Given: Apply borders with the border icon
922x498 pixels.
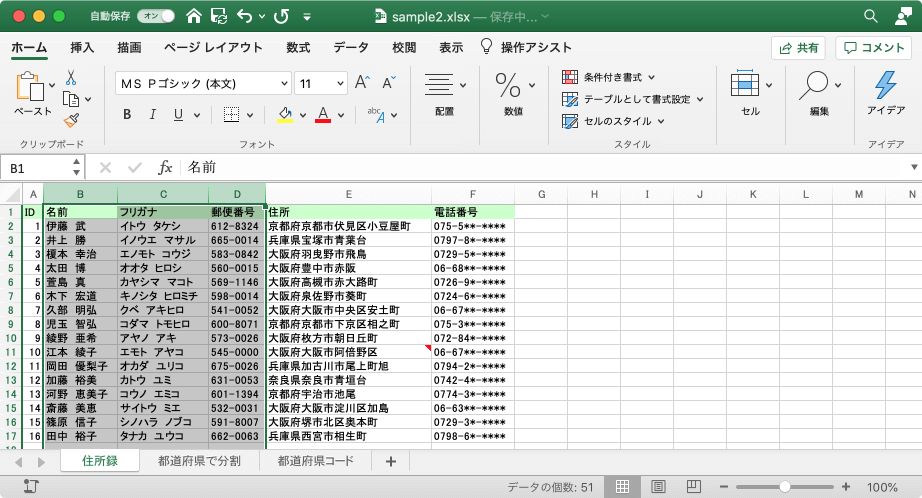Looking at the screenshot, I should coord(232,115).
